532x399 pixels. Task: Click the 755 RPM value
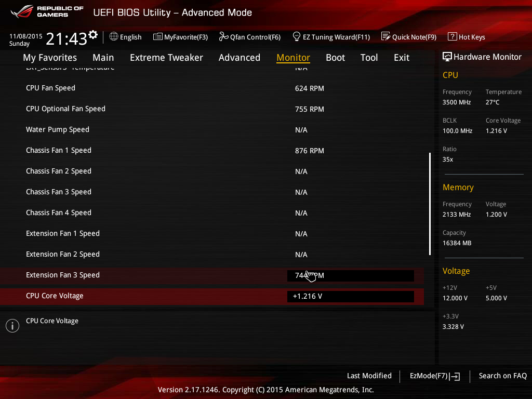pyautogui.click(x=310, y=109)
